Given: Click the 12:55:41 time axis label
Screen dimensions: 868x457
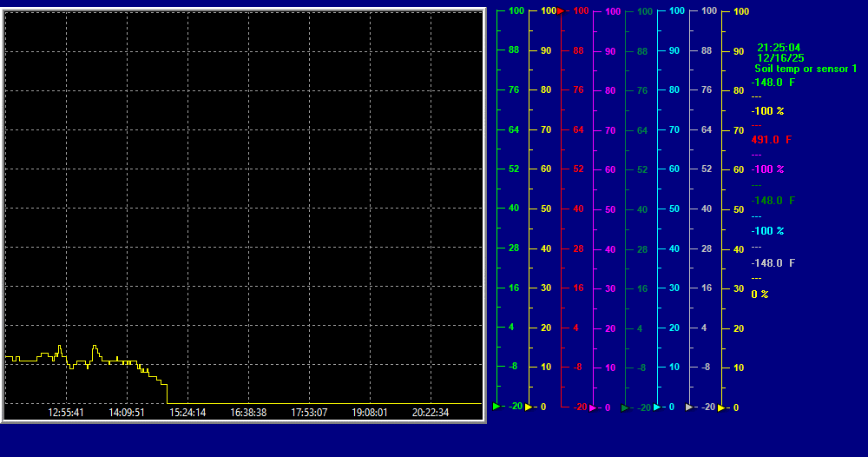Looking at the screenshot, I should point(66,413).
